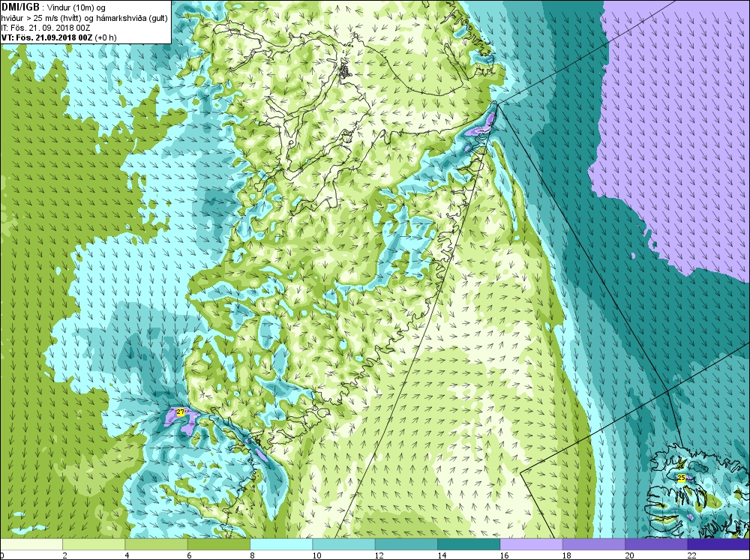This screenshot has width=750, height=560.
Task: Click the scale label '14'
Action: click(x=442, y=556)
